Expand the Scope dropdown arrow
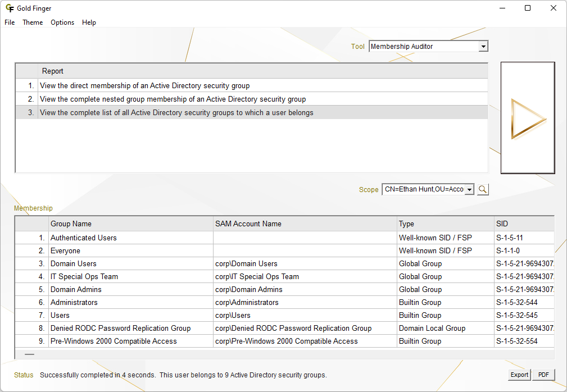The image size is (567, 392). pos(470,189)
